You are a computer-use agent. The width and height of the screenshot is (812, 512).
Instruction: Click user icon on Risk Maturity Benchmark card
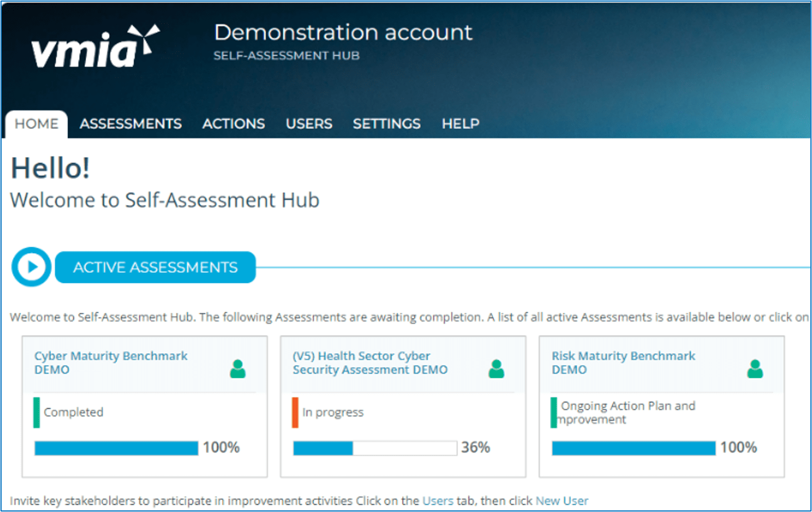(755, 369)
